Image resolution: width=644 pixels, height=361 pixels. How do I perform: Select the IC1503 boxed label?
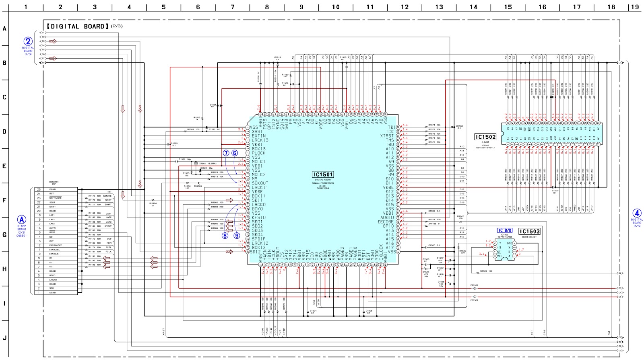pyautogui.click(x=529, y=231)
